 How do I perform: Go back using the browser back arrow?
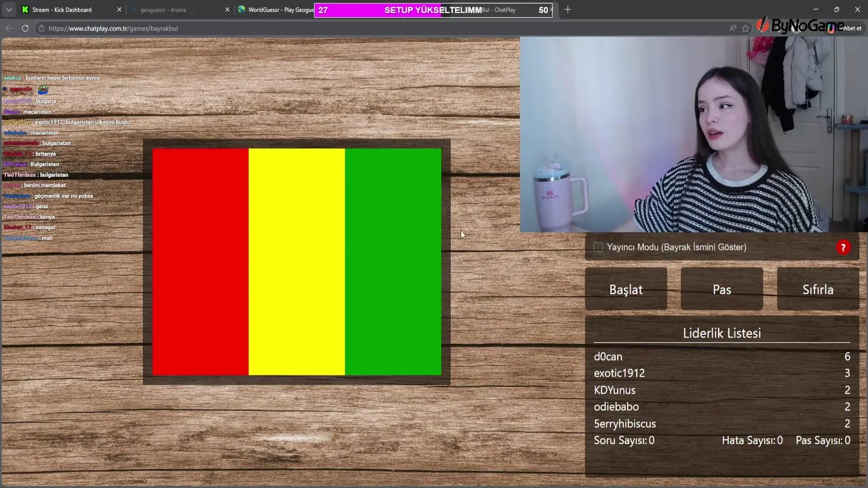click(x=8, y=28)
